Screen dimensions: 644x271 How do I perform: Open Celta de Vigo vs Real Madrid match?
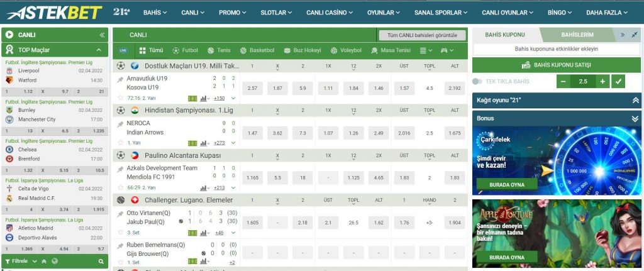coord(55,194)
